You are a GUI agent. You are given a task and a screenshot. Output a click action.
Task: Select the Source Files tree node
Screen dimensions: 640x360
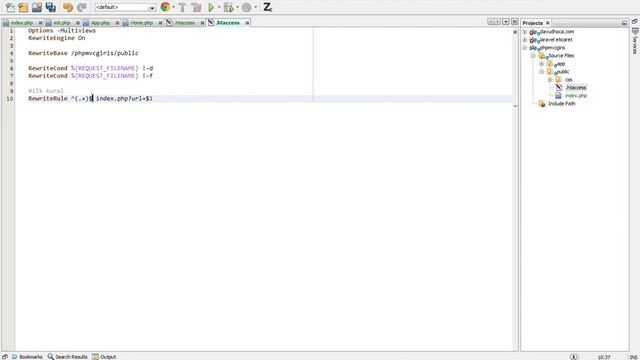point(561,56)
